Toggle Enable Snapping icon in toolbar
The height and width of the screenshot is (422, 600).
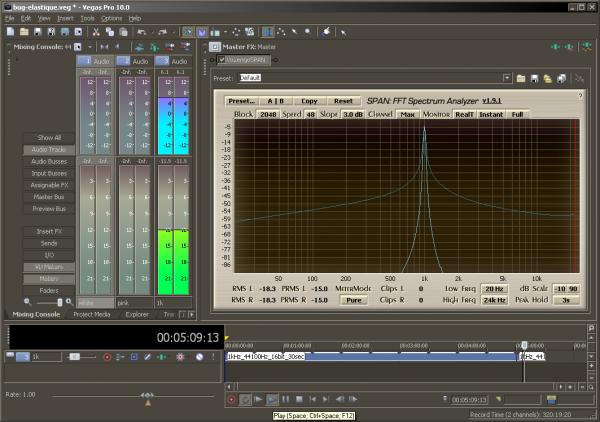[188, 32]
